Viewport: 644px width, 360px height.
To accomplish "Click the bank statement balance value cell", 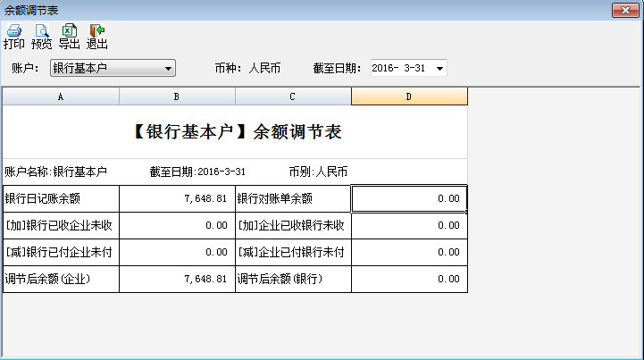I will (x=409, y=198).
